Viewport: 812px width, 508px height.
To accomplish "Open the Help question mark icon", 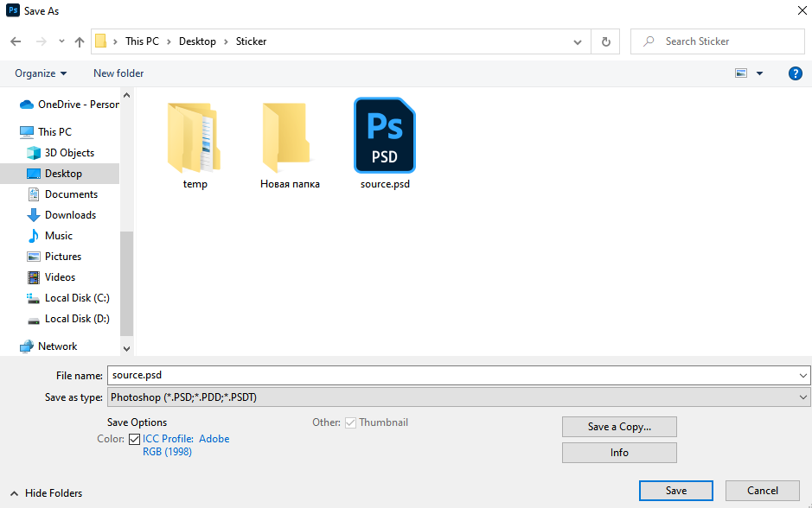I will click(795, 73).
